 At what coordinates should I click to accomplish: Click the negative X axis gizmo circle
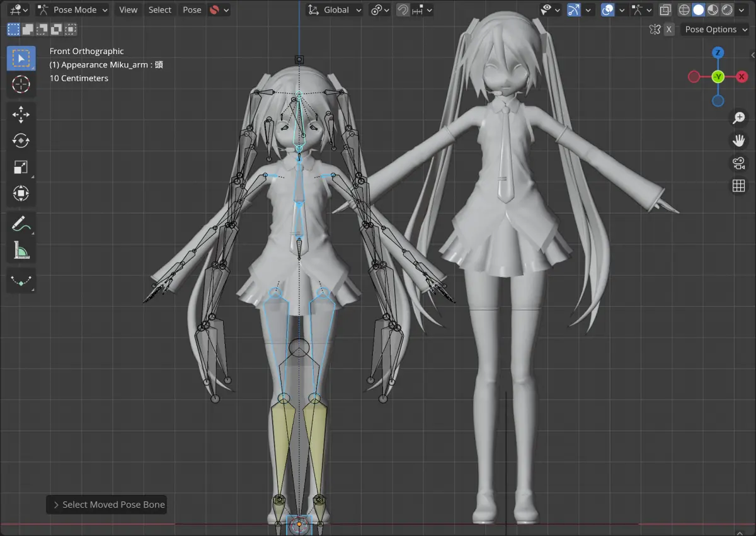[x=694, y=77]
